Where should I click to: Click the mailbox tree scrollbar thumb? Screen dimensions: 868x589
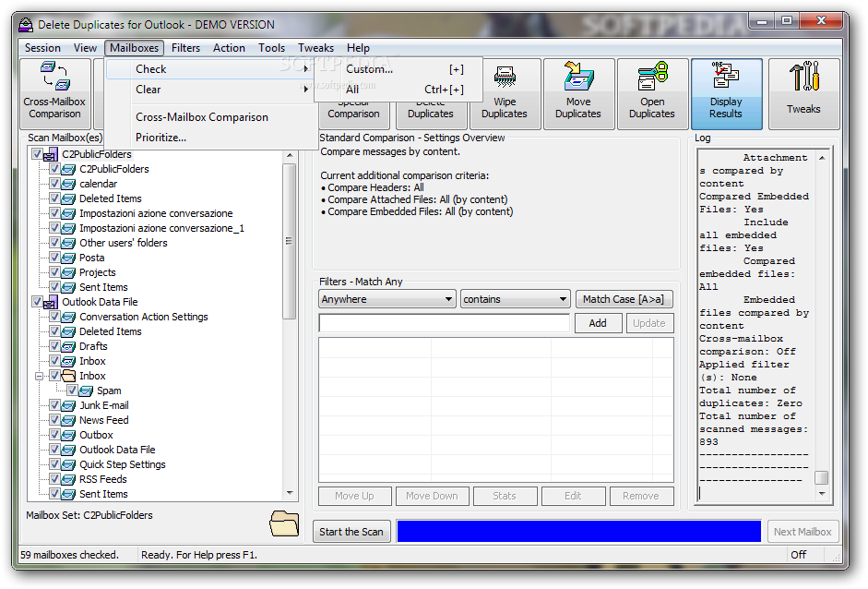pos(289,242)
